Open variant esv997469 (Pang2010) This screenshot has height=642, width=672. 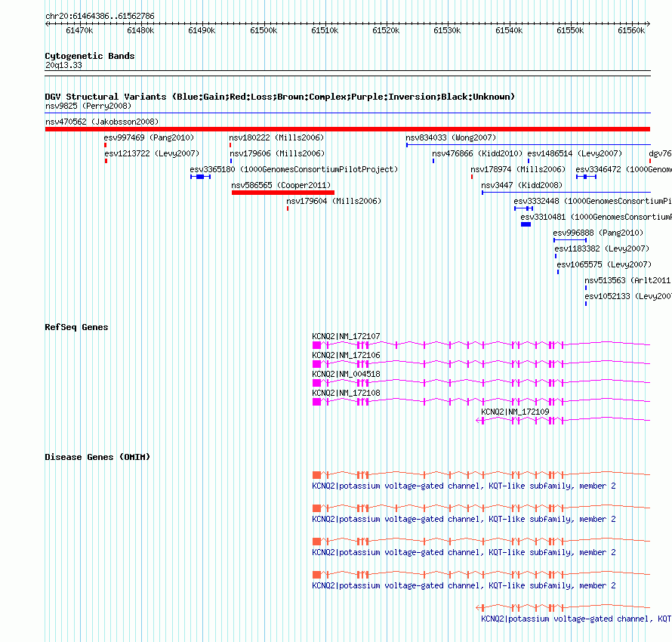point(149,137)
